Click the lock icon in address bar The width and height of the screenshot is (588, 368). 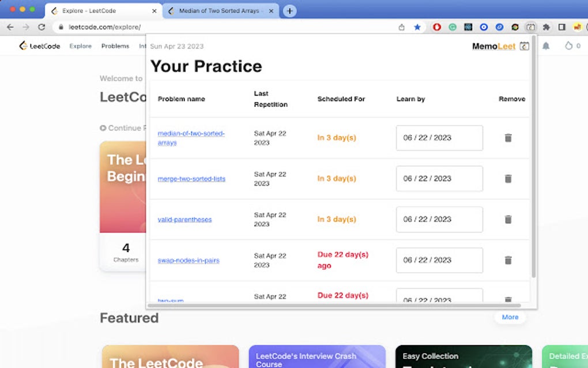[61, 27]
